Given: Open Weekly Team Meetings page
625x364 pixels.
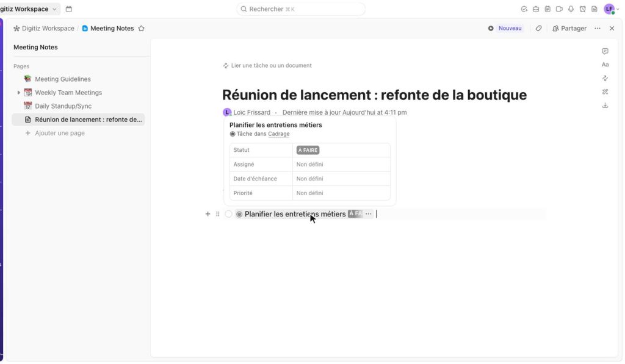Looking at the screenshot, I should tap(68, 93).
